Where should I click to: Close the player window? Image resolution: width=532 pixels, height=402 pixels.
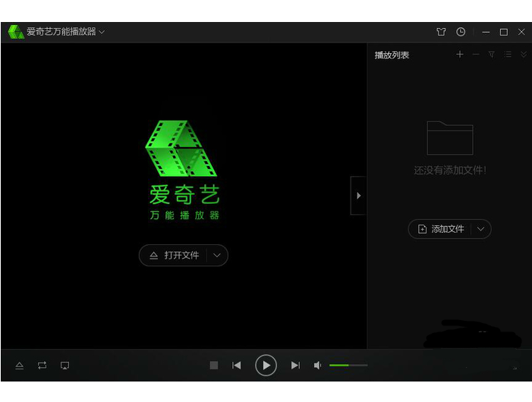pyautogui.click(x=521, y=32)
